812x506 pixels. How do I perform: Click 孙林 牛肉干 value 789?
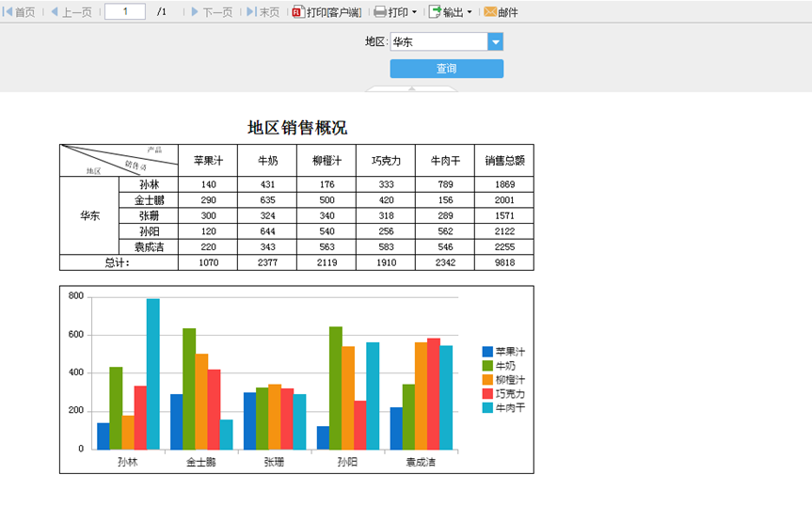(445, 184)
